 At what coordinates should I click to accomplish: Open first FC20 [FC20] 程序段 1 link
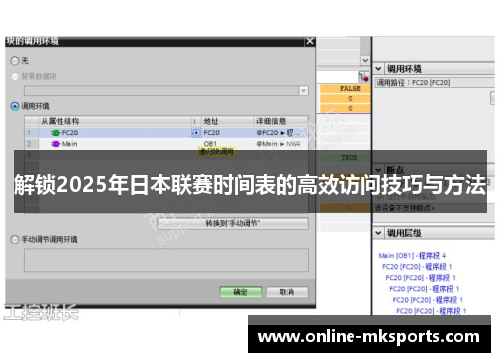[417, 267]
